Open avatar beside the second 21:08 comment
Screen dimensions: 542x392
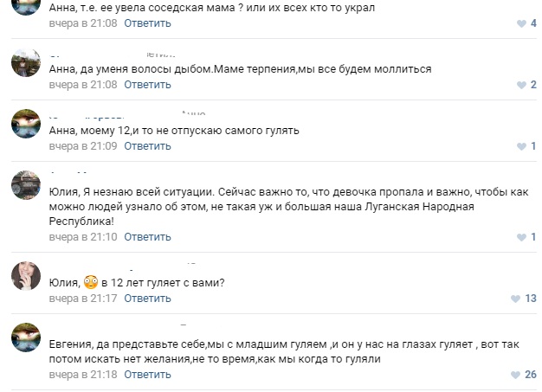pyautogui.click(x=26, y=62)
